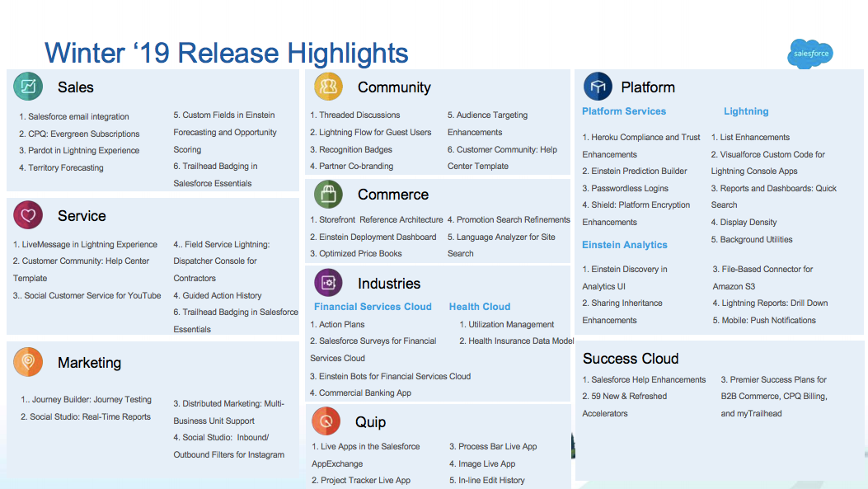Click the Service section heading
This screenshot has height=489, width=868.
[82, 216]
